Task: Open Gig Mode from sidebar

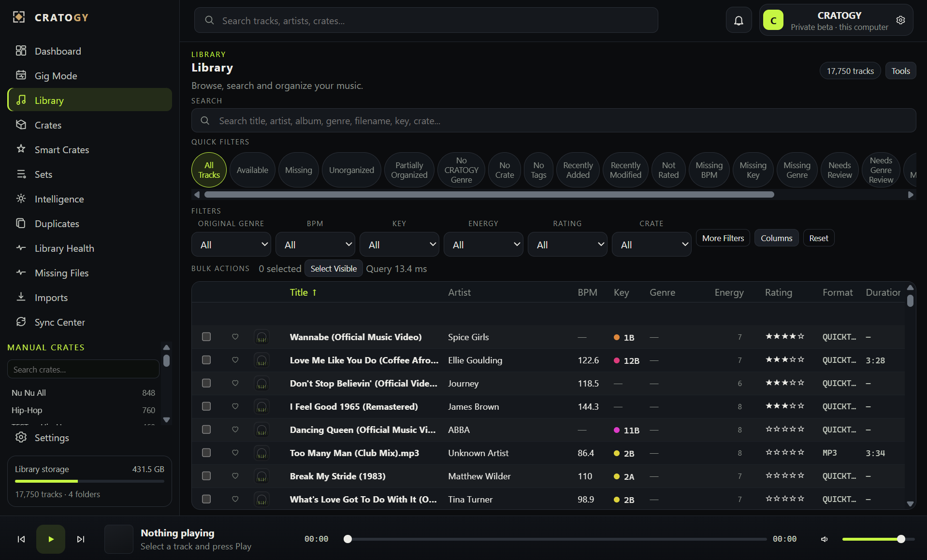Action: click(90, 75)
